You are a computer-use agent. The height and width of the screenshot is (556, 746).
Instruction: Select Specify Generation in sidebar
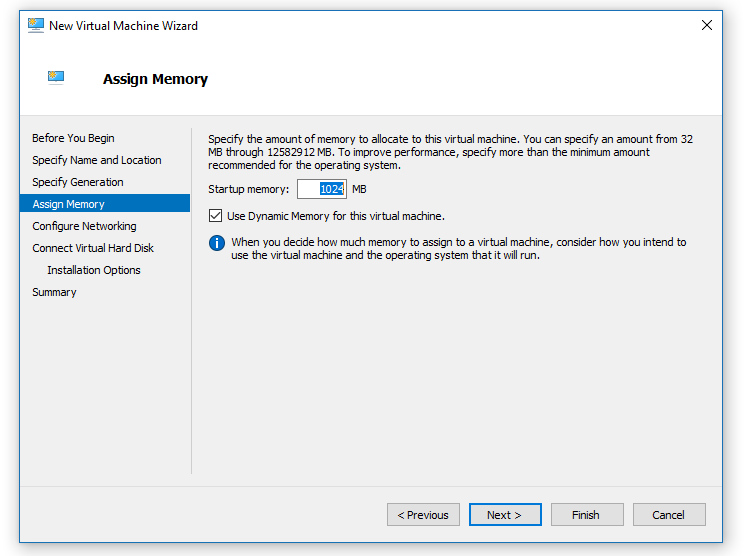pos(78,182)
